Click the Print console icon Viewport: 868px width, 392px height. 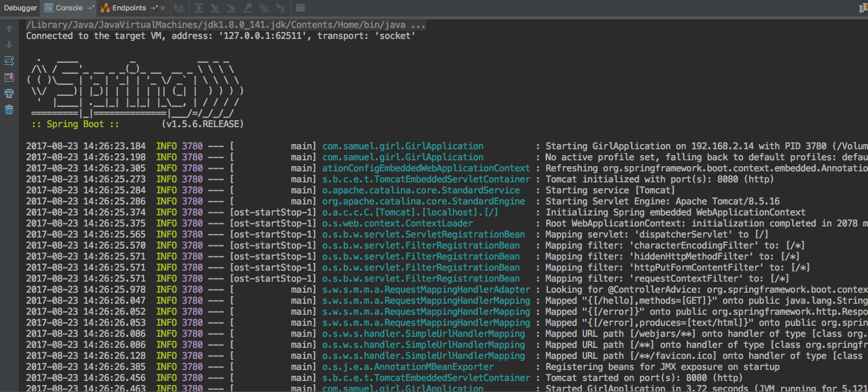[x=9, y=93]
